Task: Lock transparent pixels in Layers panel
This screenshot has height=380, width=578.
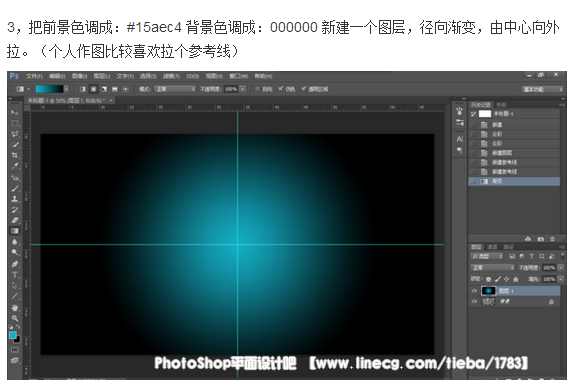Action: pyautogui.click(x=488, y=279)
